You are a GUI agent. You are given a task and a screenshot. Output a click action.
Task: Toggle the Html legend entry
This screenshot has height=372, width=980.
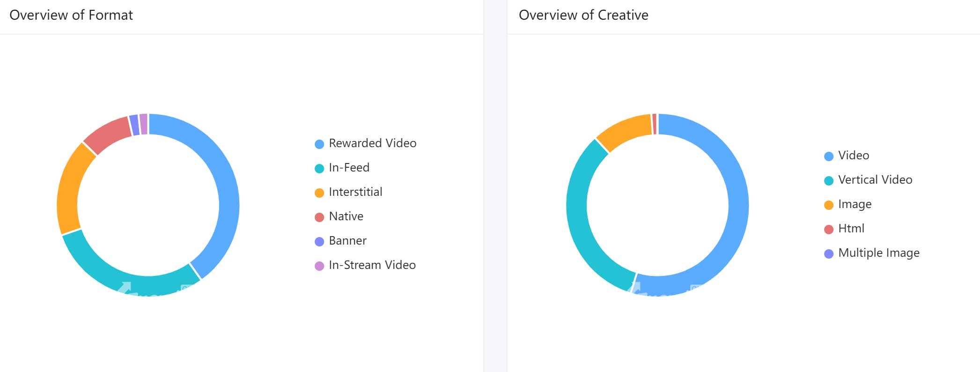click(844, 229)
